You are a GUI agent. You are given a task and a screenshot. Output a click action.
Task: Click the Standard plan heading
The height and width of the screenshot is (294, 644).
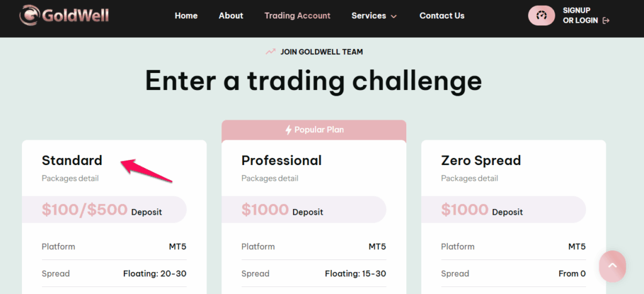point(72,160)
